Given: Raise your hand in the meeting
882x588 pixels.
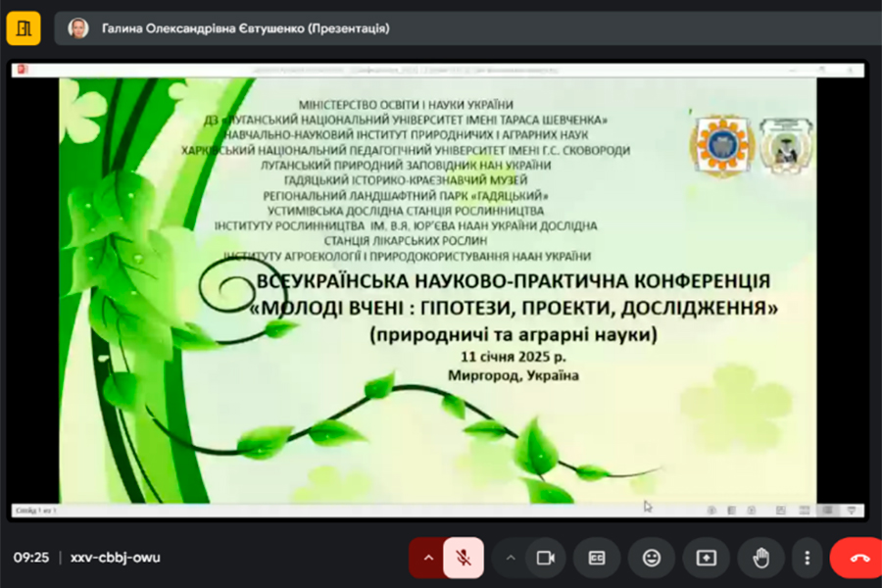Looking at the screenshot, I should tap(760, 558).
